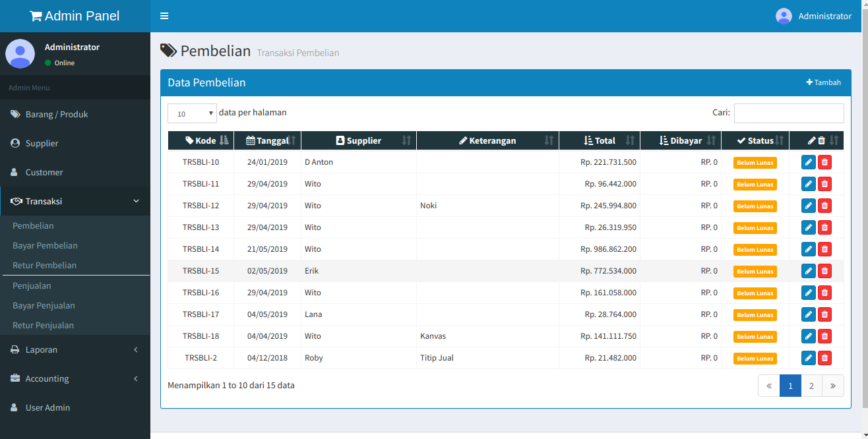
Task: Open Barang / Produk menu
Action: pos(75,114)
